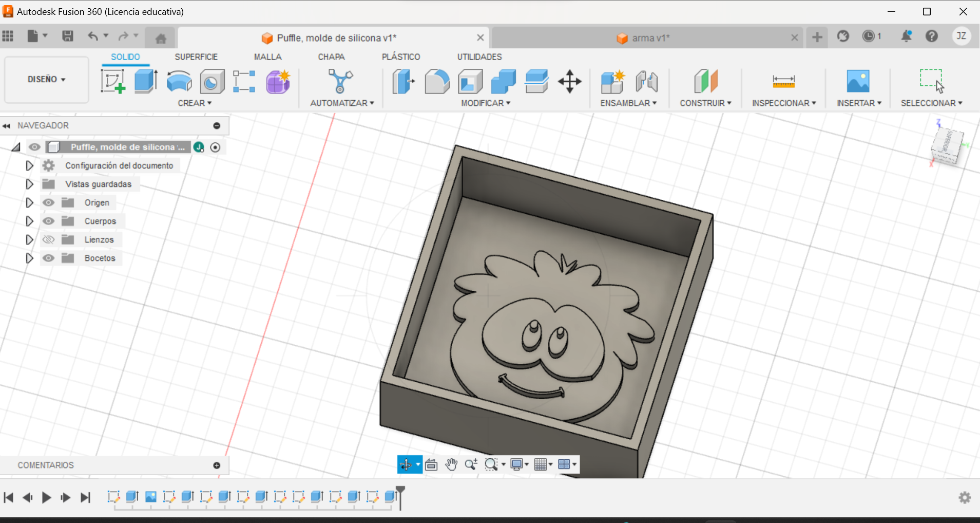This screenshot has width=980, height=523.
Task: Click the ViewCube in the viewport
Action: [x=947, y=146]
